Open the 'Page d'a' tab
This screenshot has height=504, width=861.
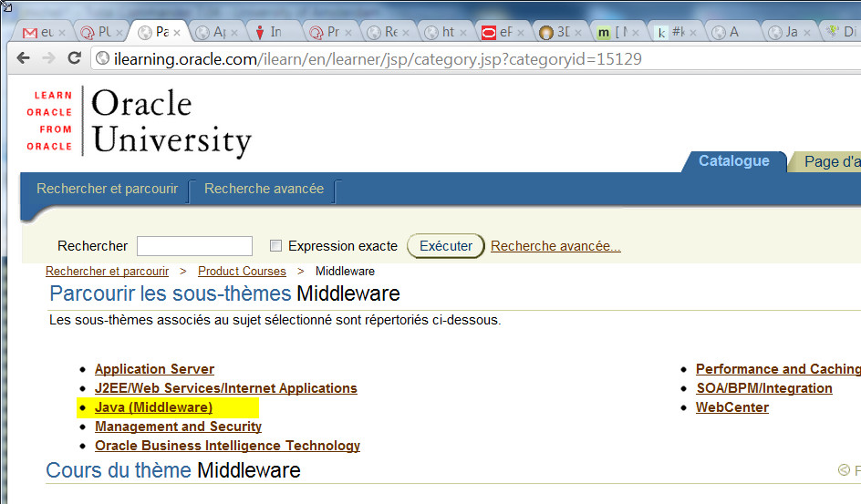[826, 162]
